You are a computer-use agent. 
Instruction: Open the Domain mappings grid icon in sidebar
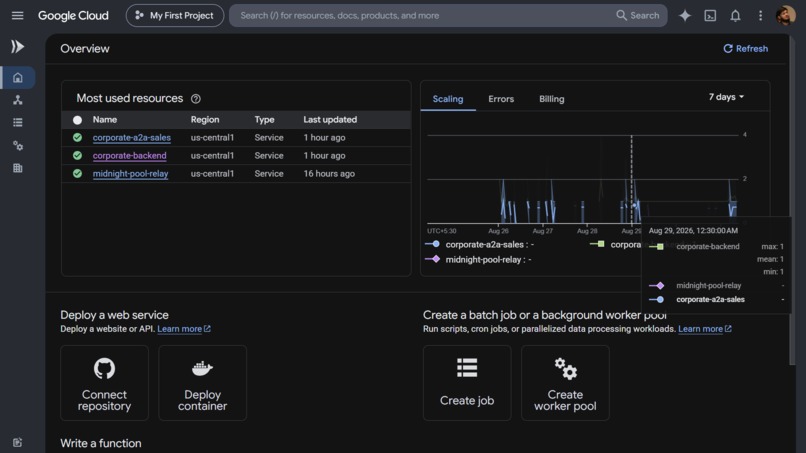pyautogui.click(x=18, y=168)
